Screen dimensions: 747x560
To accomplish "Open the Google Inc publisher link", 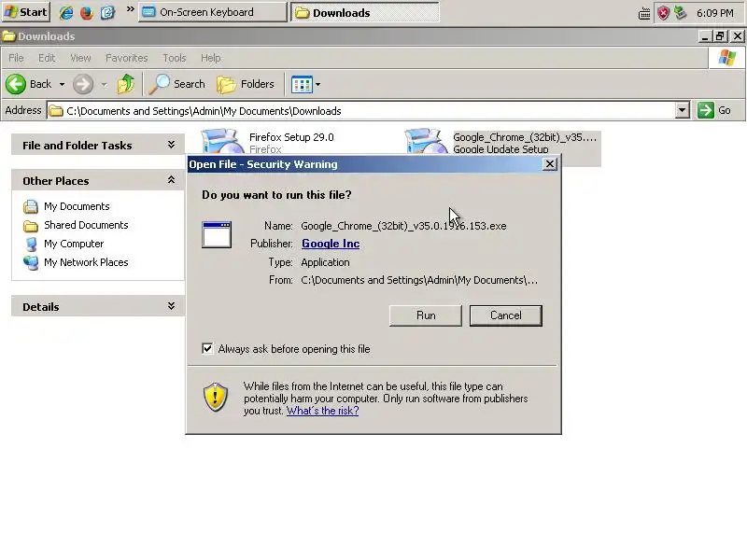I will point(331,244).
